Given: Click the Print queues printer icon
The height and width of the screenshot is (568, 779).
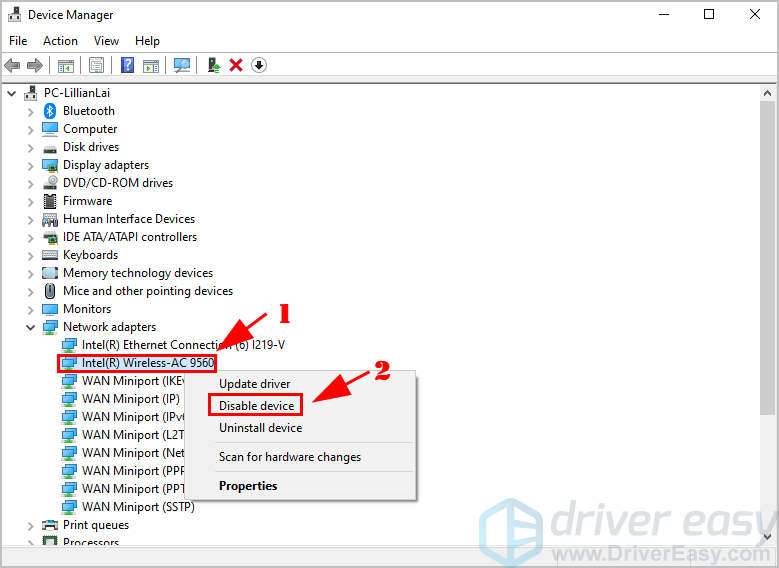Looking at the screenshot, I should [x=50, y=525].
